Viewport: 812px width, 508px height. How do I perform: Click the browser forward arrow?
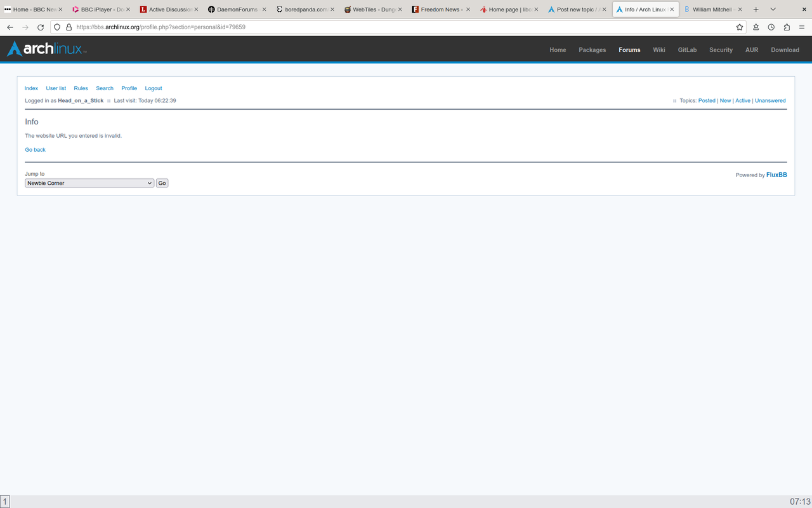25,27
